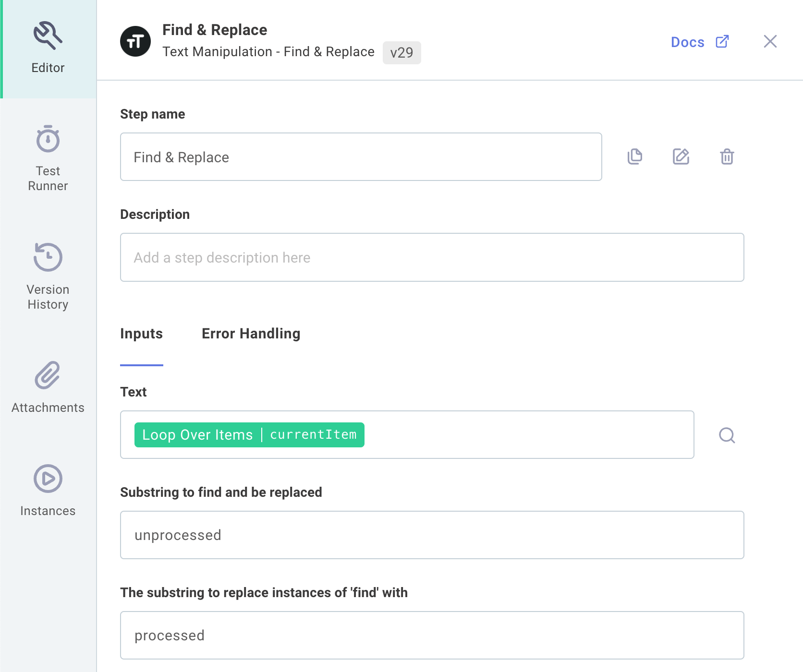Delete step using trash icon

[x=727, y=156]
